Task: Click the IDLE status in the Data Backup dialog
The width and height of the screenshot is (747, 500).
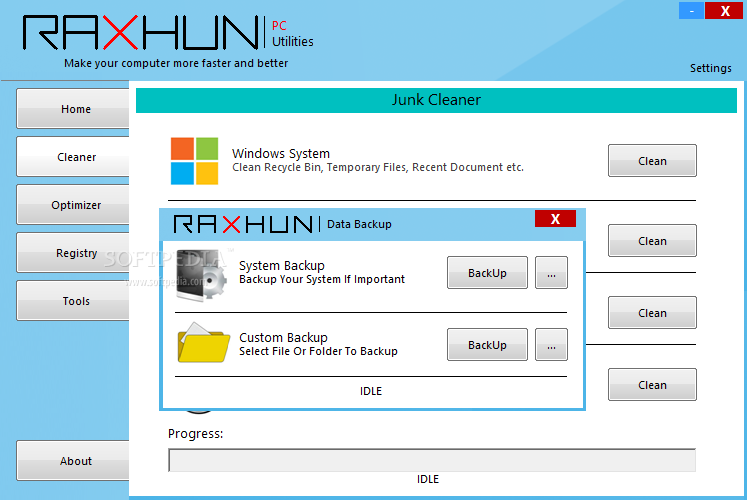Action: coord(371,391)
